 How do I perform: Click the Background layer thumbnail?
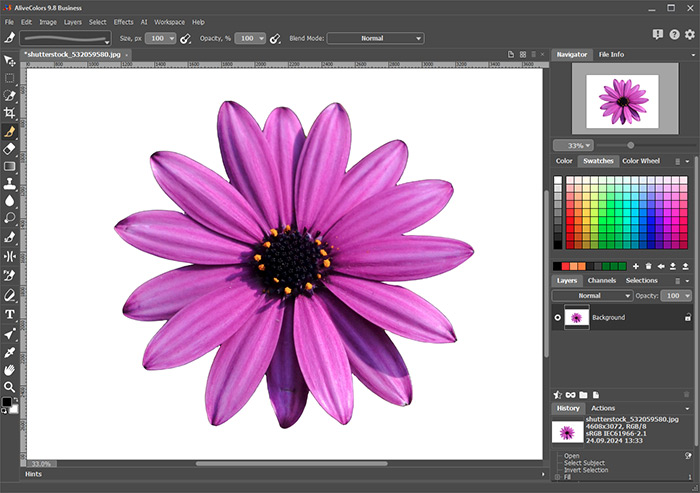click(x=576, y=318)
